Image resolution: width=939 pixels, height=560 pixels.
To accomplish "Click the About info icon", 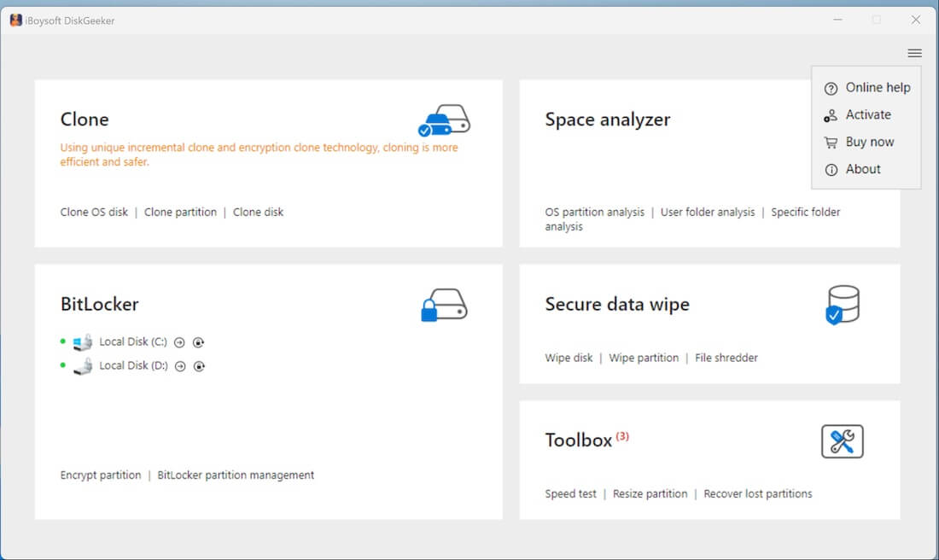I will coord(831,170).
